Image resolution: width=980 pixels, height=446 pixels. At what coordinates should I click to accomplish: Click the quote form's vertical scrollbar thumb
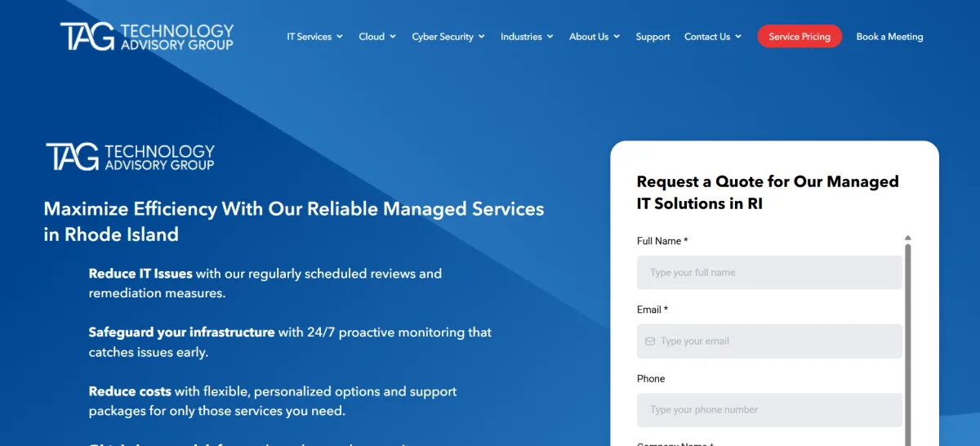[x=907, y=343]
